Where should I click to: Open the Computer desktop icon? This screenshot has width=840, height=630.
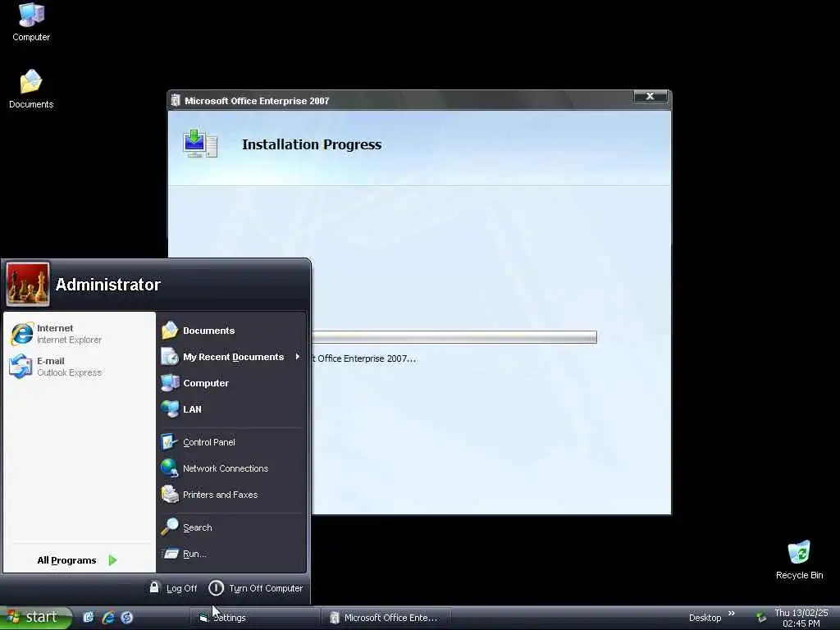[x=31, y=21]
